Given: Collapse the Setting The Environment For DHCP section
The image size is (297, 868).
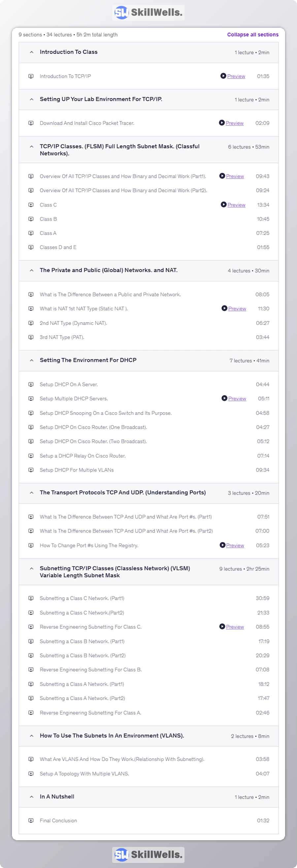Looking at the screenshot, I should pos(31,360).
